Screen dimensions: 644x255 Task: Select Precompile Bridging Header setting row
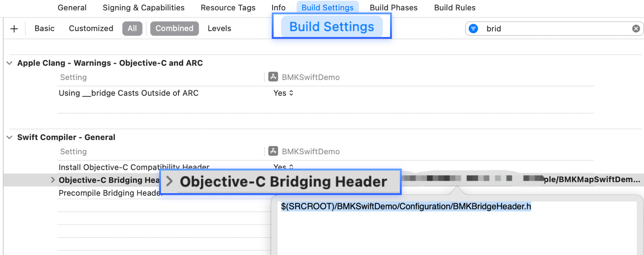tap(109, 193)
